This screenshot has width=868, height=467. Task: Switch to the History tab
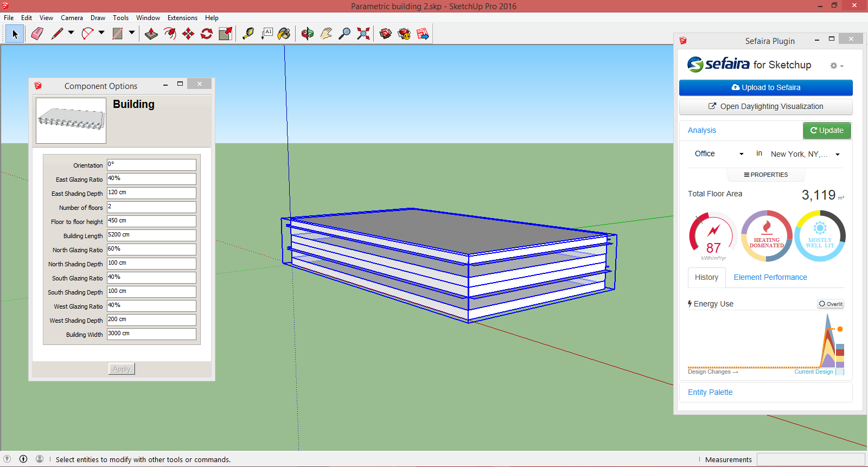coord(706,277)
